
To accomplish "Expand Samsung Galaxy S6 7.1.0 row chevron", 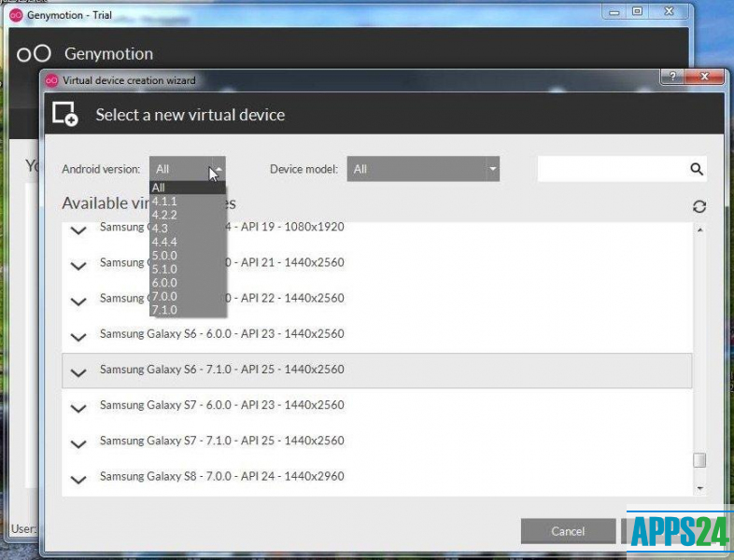I will click(x=78, y=372).
